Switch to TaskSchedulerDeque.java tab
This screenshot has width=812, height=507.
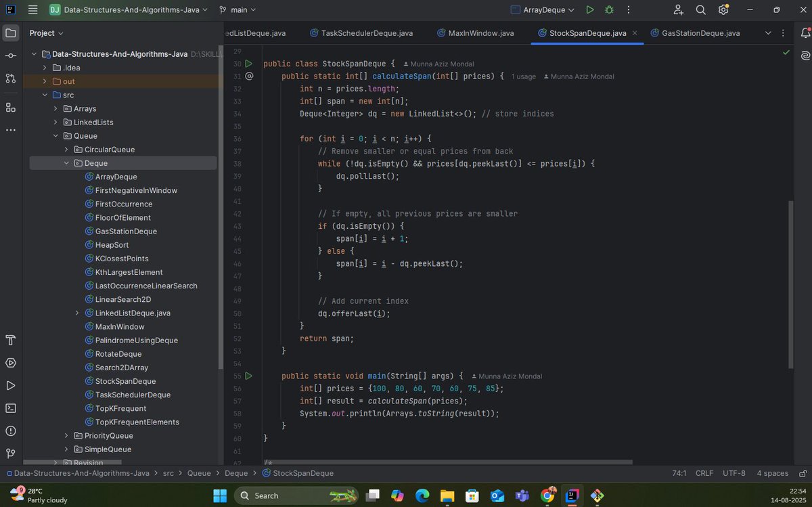point(361,32)
